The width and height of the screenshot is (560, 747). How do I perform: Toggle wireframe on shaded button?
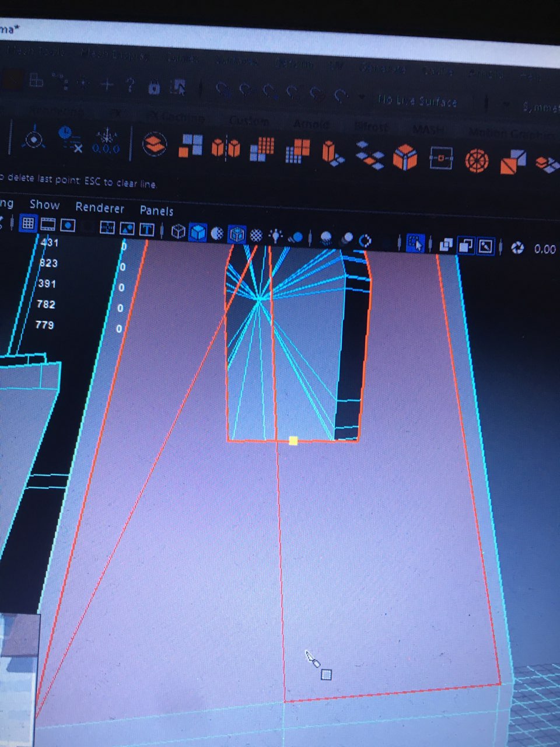click(236, 234)
